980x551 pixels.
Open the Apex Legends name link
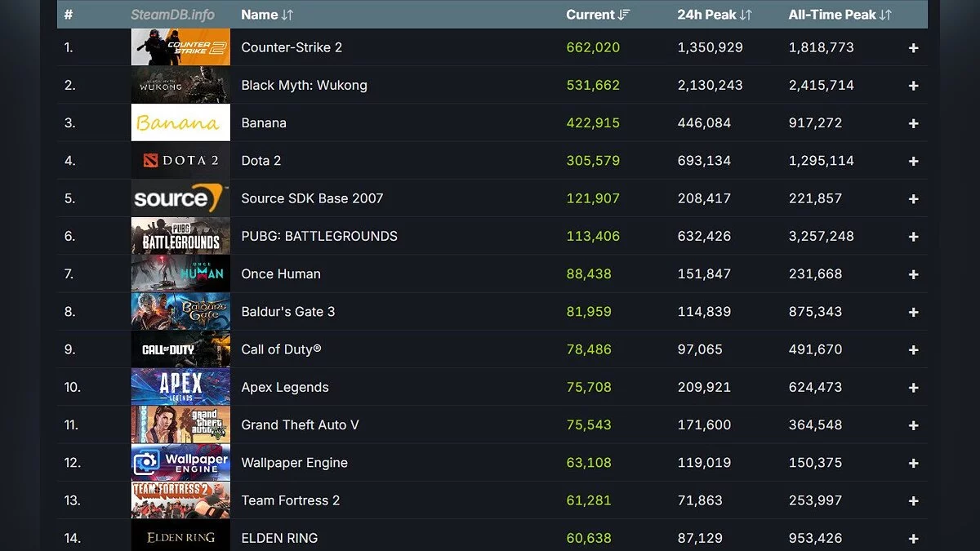click(x=285, y=387)
